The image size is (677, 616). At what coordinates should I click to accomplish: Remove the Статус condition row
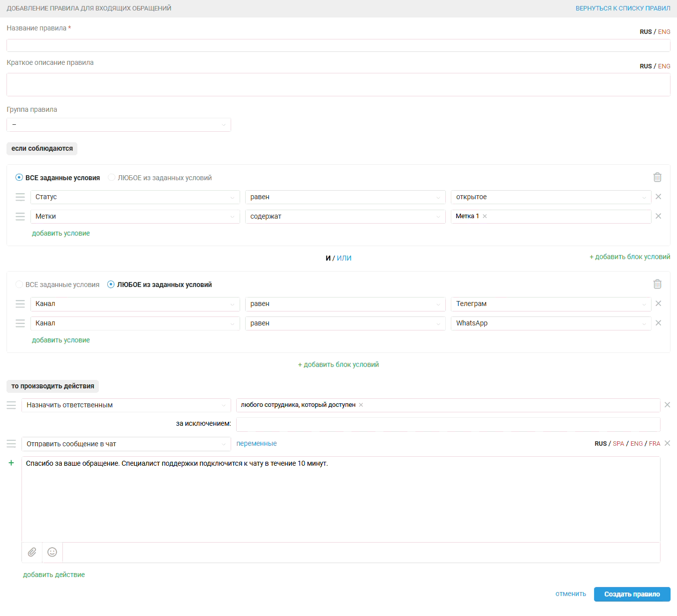[x=658, y=197]
